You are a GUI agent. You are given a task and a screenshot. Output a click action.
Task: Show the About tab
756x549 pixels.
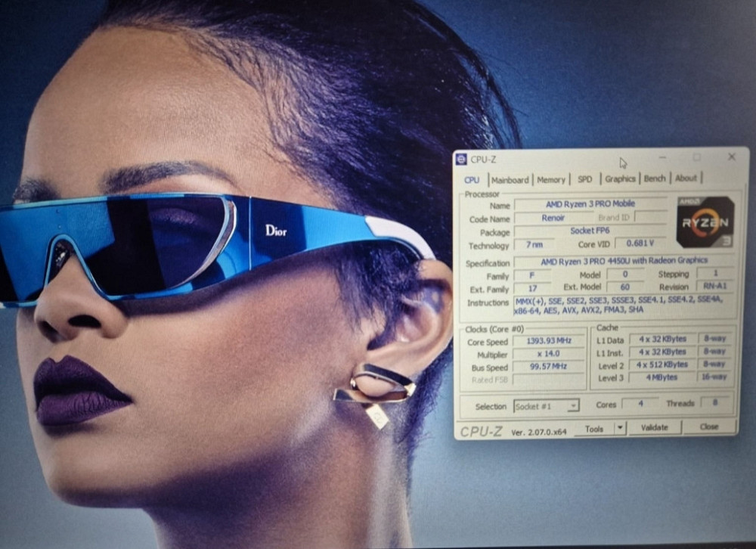[686, 178]
